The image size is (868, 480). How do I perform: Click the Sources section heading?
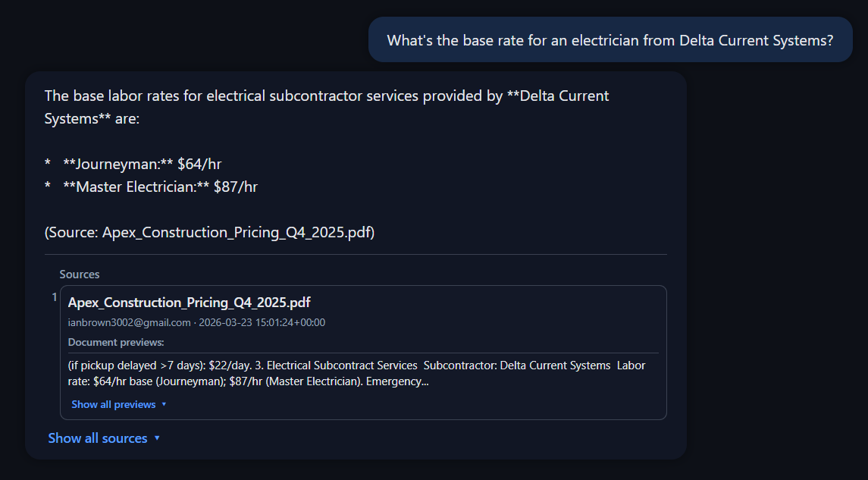pyautogui.click(x=80, y=275)
